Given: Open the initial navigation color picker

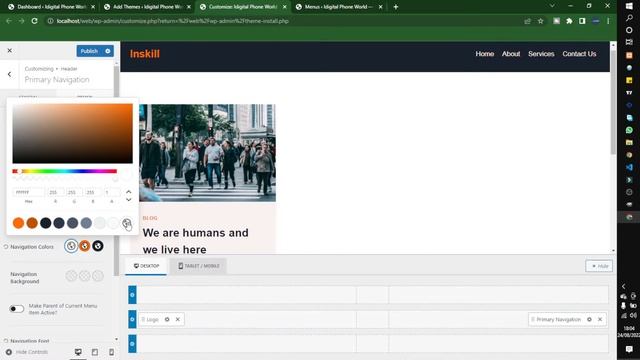Looking at the screenshot, I should point(71,246).
